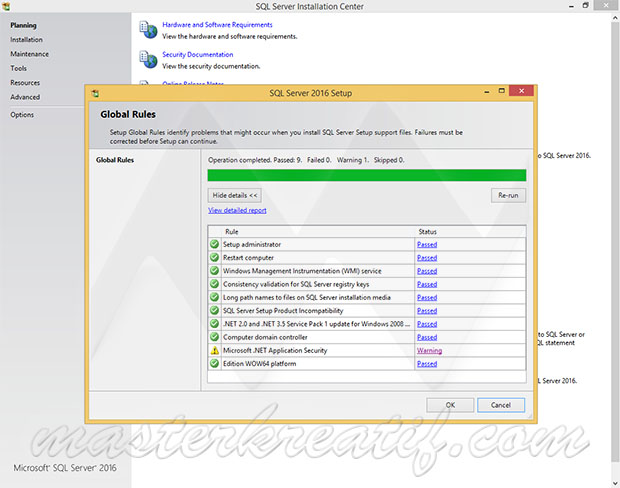
Task: Click the green rule check progress bar
Action: tap(367, 175)
